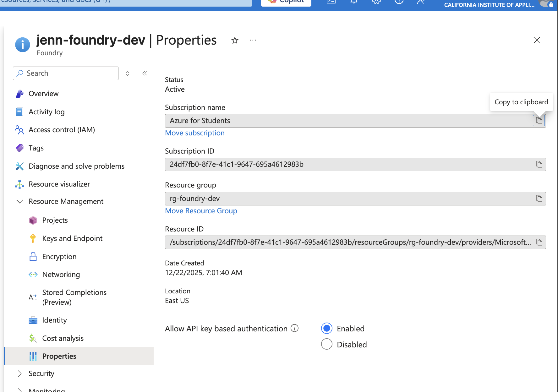Click the Activity log icon
Screen dimensions: 558x392
(19, 112)
